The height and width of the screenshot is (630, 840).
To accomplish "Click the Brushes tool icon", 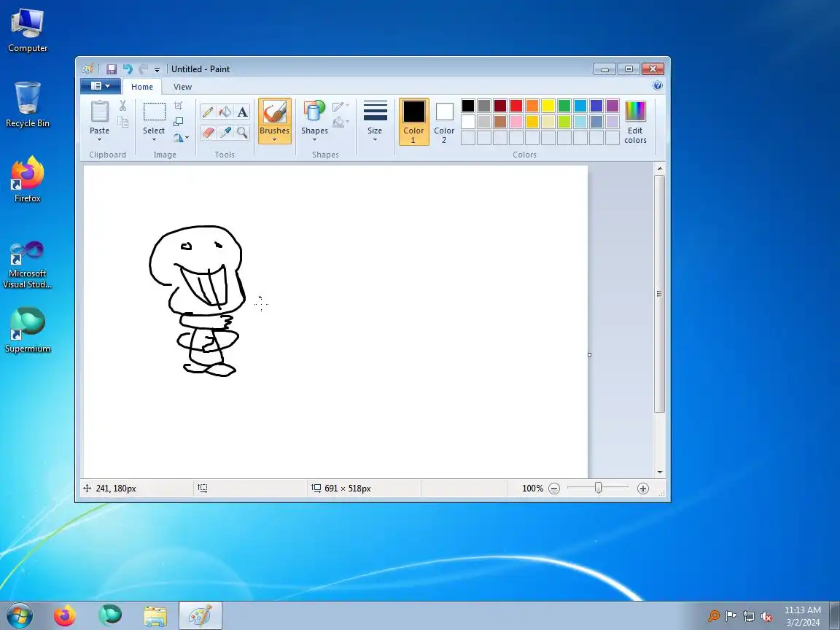I will coord(275,112).
